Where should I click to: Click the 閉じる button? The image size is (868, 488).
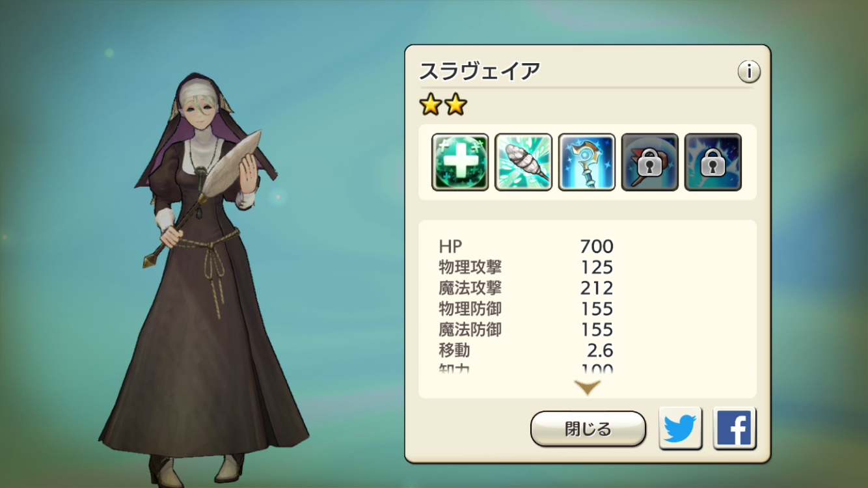pyautogui.click(x=588, y=429)
